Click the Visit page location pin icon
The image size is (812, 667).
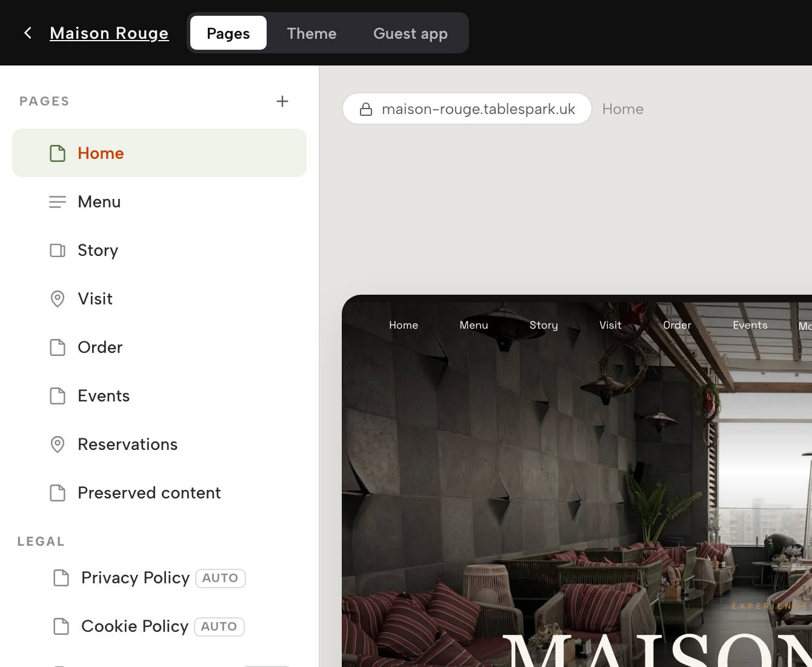click(x=58, y=299)
